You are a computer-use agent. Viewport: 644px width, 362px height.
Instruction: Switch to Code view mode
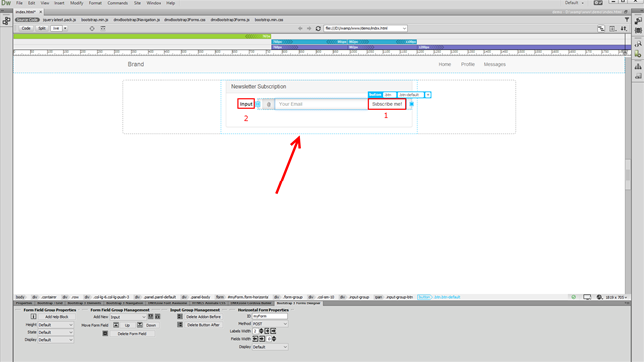tap(26, 29)
